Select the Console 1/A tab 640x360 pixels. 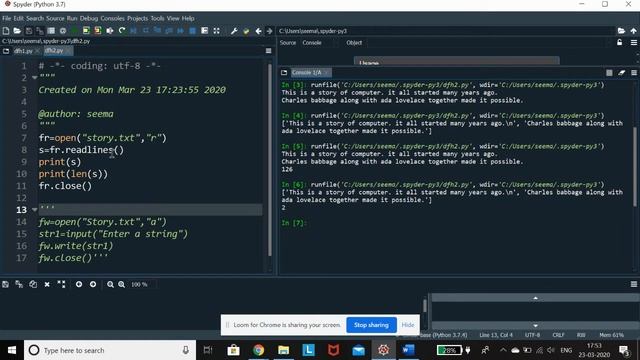coord(307,72)
